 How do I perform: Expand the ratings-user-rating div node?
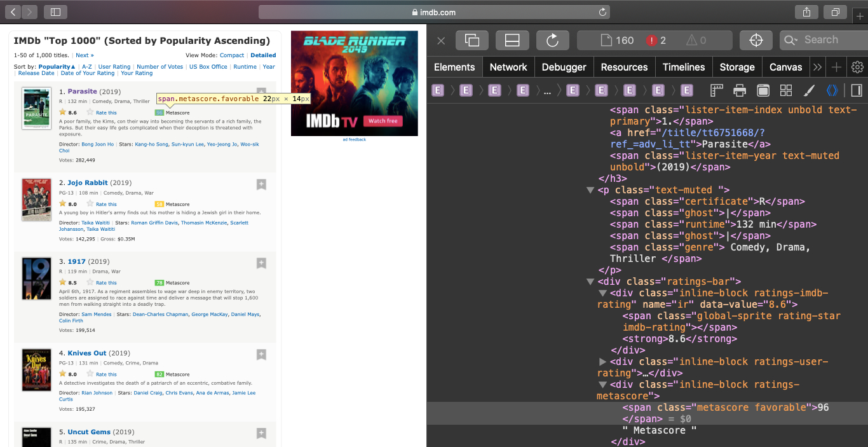click(x=603, y=362)
